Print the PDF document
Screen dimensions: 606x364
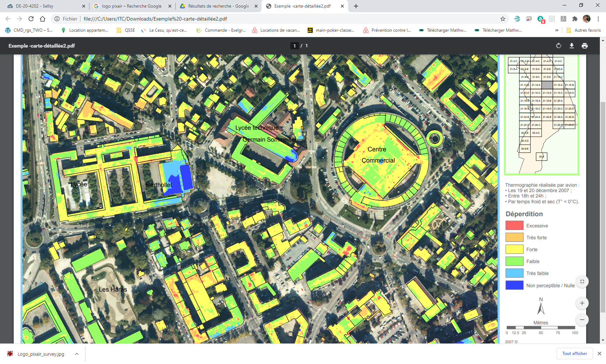click(x=585, y=46)
